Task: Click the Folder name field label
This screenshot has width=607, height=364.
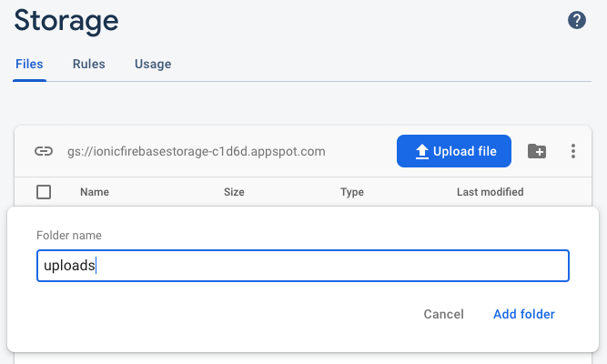Action: 68,235
